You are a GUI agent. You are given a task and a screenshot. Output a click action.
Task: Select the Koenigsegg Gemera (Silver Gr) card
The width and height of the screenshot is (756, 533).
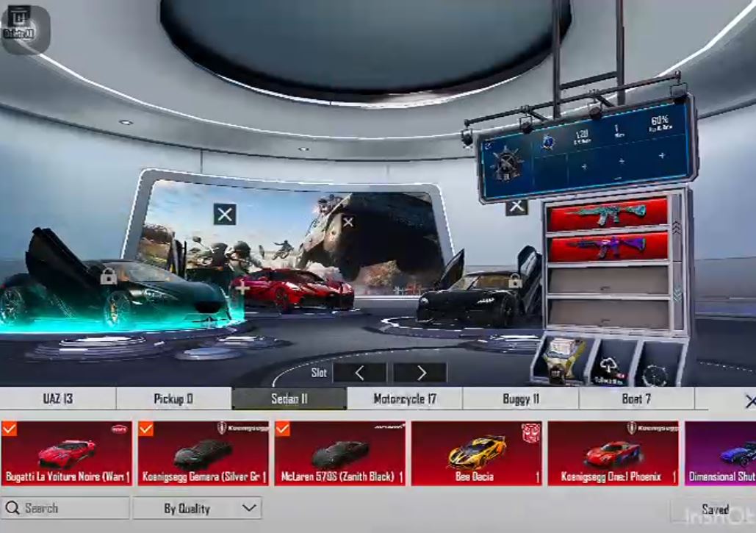pyautogui.click(x=204, y=453)
